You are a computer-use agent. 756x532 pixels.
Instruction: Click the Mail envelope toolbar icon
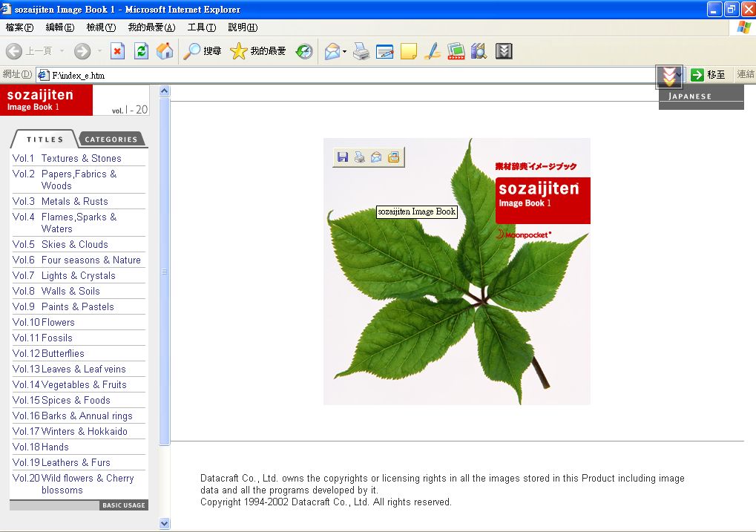332,51
